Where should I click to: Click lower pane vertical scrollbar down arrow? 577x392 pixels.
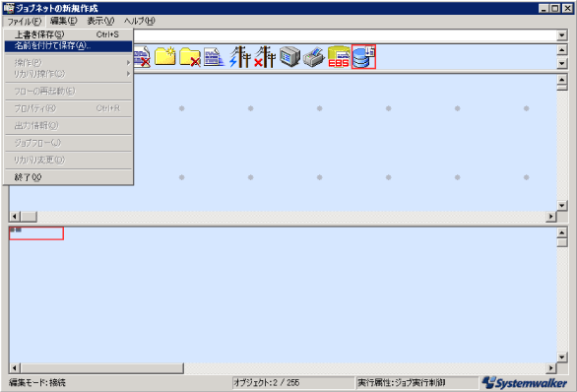tap(562, 357)
